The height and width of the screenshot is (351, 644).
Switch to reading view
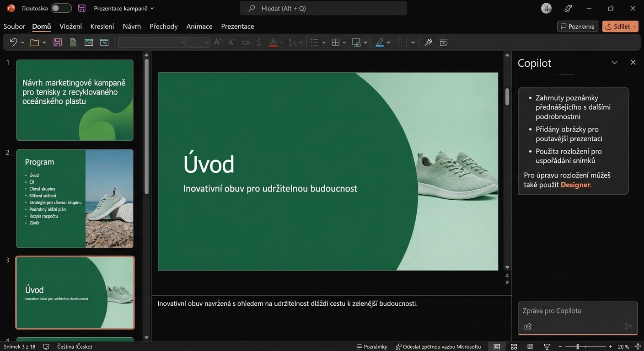[530, 347]
